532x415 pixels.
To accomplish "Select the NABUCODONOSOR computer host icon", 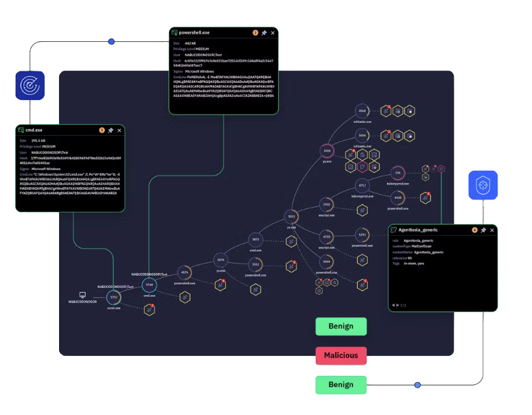I will tap(83, 295).
